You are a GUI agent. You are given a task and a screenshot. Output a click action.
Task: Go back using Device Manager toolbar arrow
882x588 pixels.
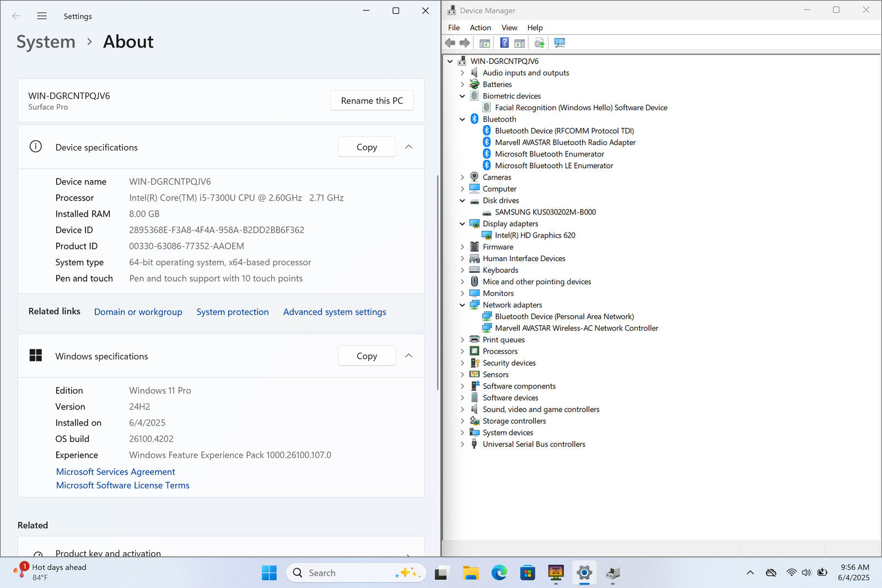pos(450,43)
